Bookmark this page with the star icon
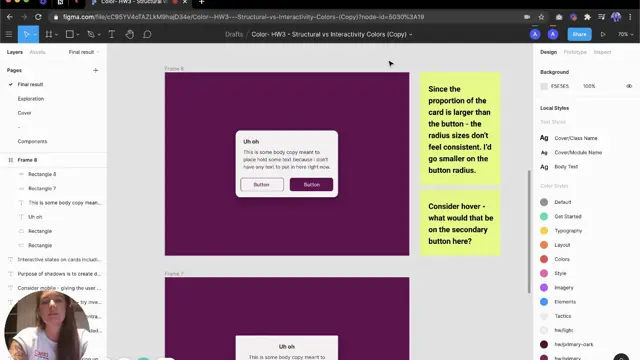This screenshot has width=640, height=360. [x=541, y=17]
